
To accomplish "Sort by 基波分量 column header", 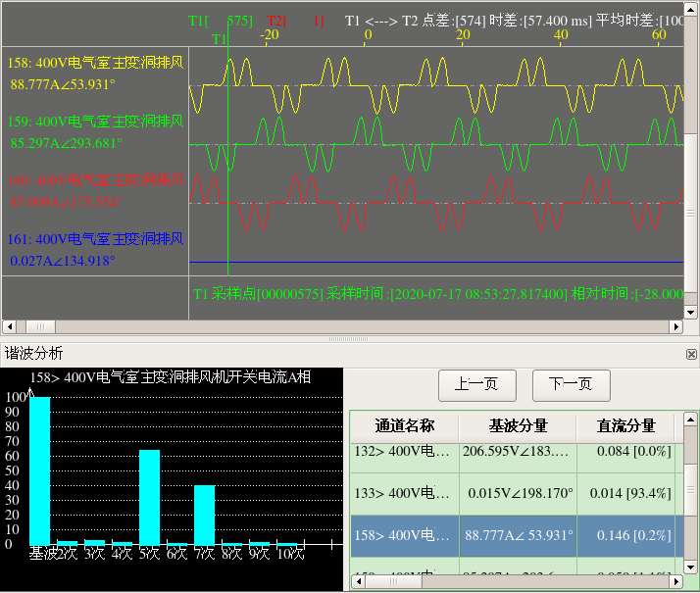I will pyautogui.click(x=518, y=426).
